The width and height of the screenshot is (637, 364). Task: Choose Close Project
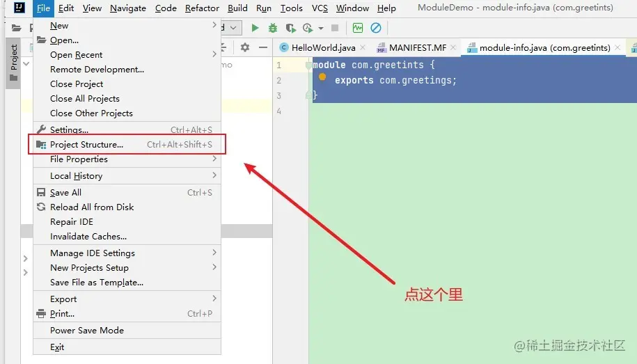click(127, 84)
